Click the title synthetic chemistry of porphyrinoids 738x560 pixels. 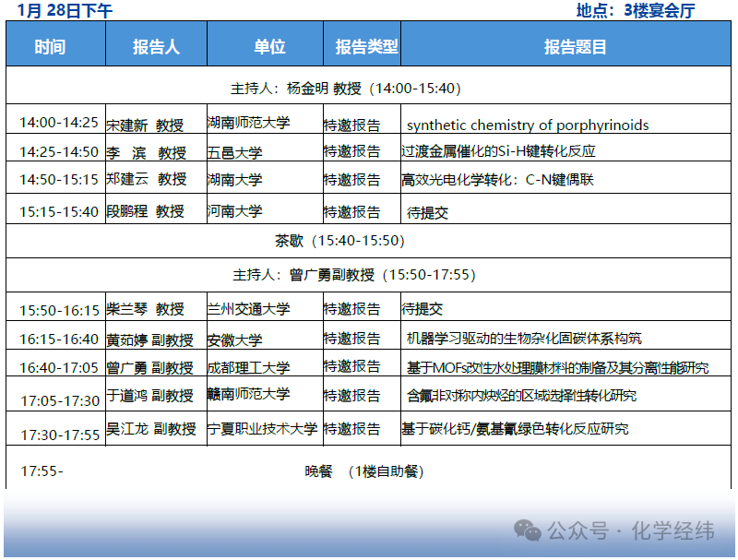pyautogui.click(x=528, y=125)
